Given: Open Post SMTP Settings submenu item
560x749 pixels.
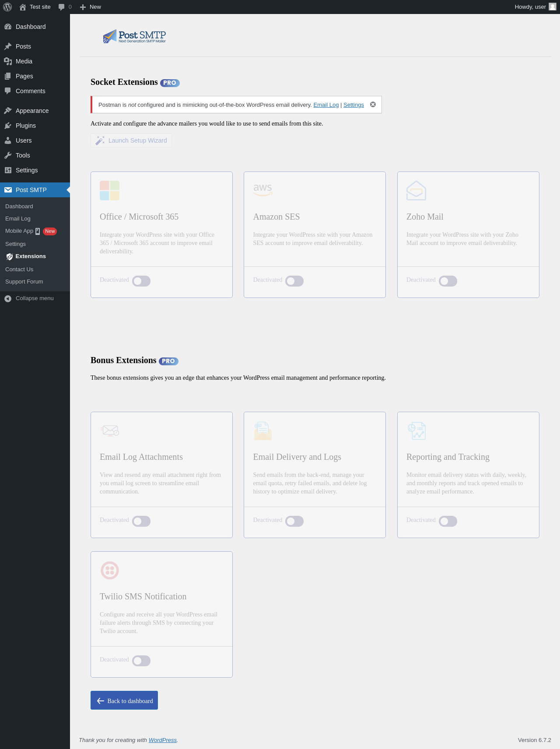Looking at the screenshot, I should tap(35, 244).
